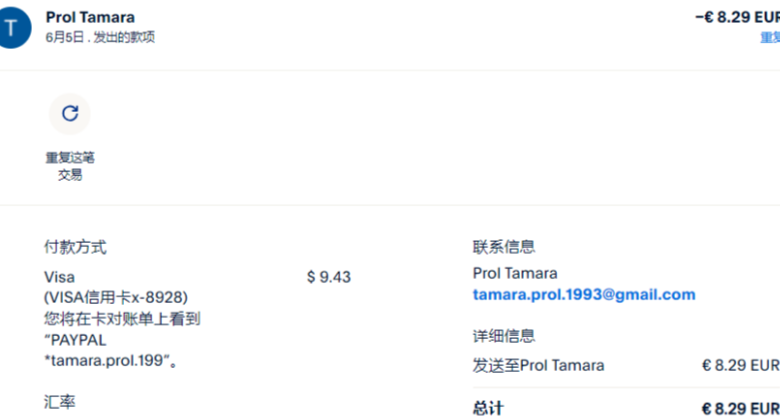This screenshot has height=418, width=780.
Task: Click the $ 9.43 charged amount
Action: click(x=328, y=277)
